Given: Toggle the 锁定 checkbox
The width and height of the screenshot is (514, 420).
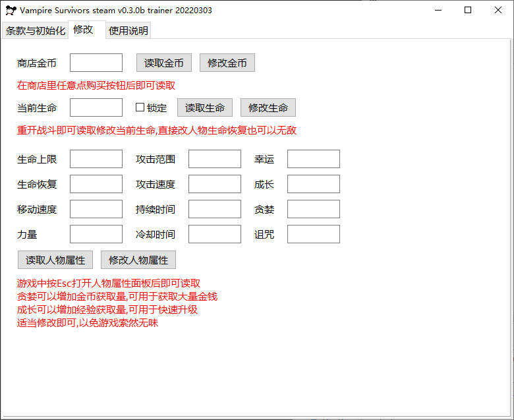Looking at the screenshot, I should click(x=140, y=107).
